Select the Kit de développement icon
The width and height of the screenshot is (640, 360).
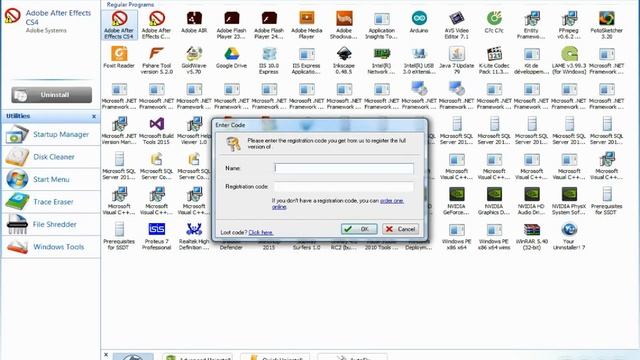pyautogui.click(x=532, y=60)
